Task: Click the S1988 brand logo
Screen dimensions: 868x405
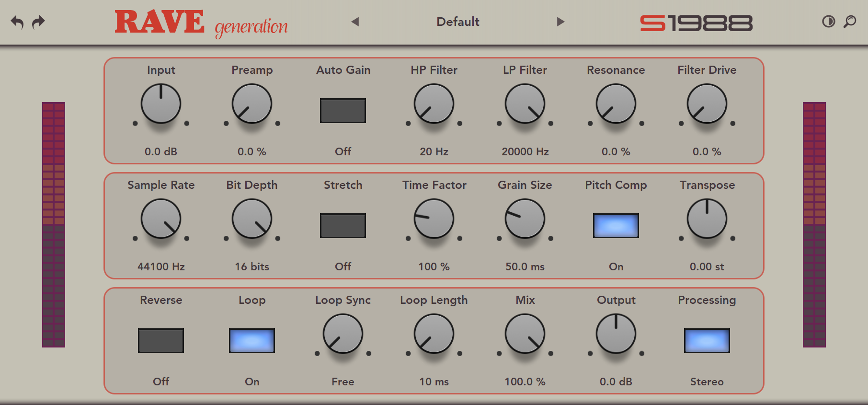Action: [696, 23]
